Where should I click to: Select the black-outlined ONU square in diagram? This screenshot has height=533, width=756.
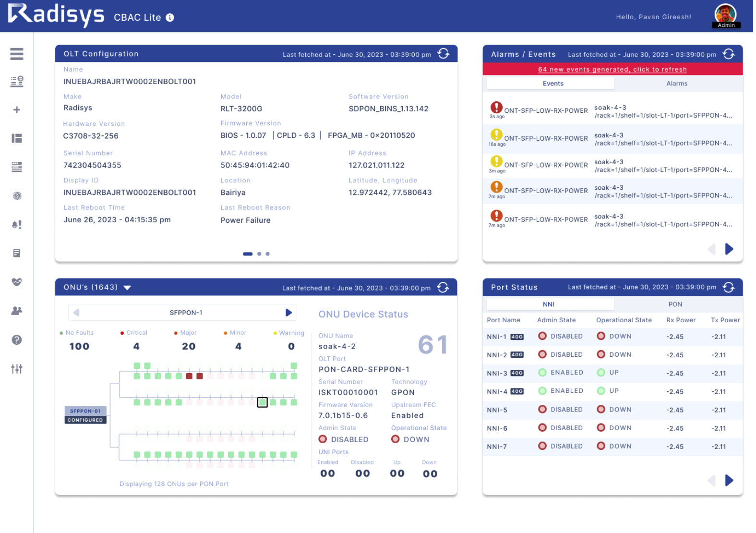pyautogui.click(x=263, y=402)
